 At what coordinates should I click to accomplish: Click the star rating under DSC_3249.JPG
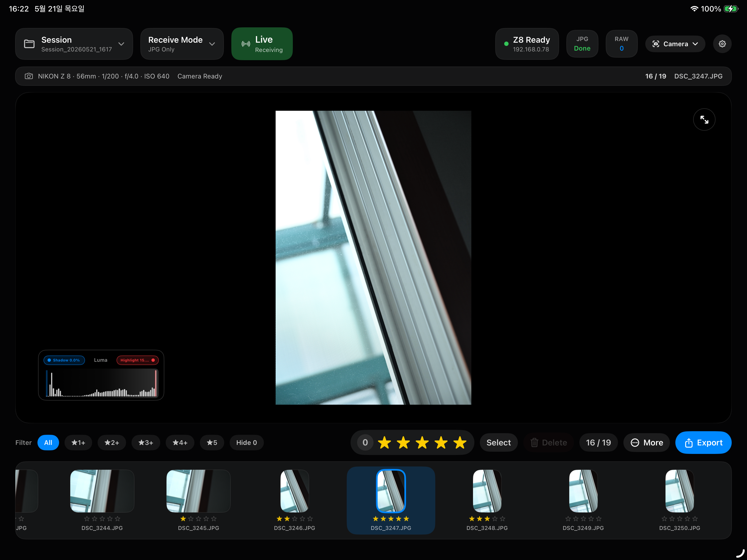(583, 519)
